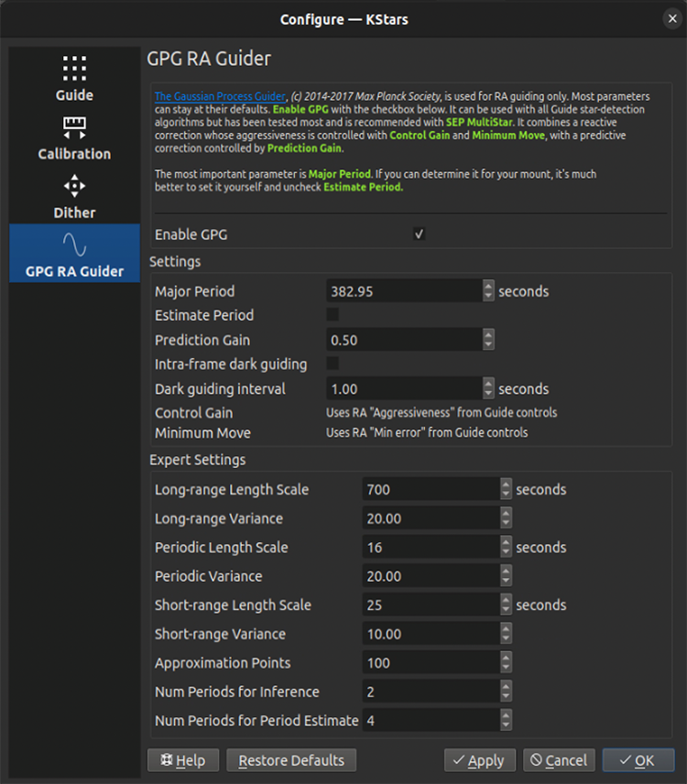Open The Gaussian Process Guider link
This screenshot has width=687, height=784.
[x=220, y=96]
